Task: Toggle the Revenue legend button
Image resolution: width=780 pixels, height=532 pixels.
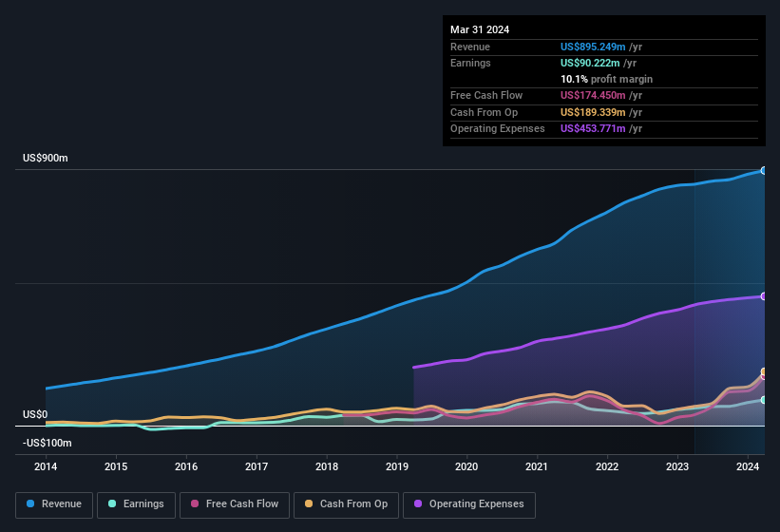Action: pyautogui.click(x=54, y=505)
